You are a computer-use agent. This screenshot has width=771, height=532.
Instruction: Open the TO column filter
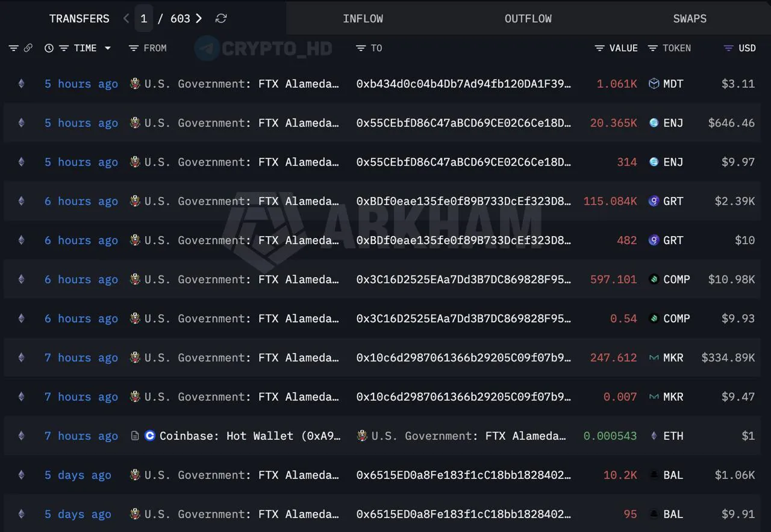pyautogui.click(x=361, y=48)
